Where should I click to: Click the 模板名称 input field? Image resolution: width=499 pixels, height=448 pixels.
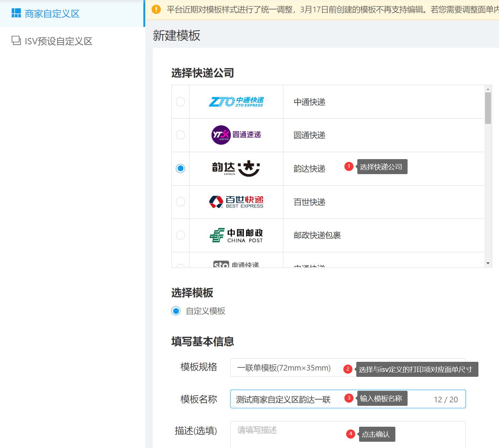click(x=348, y=399)
